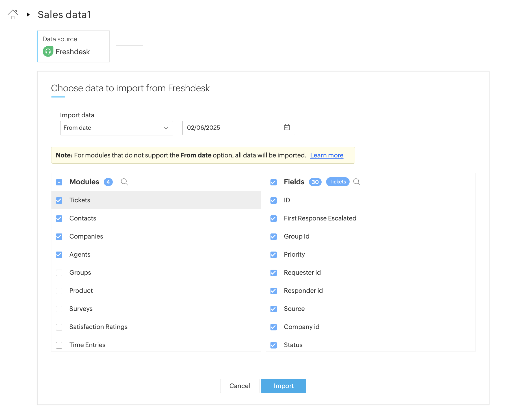Toggle the select-all Fields checkbox
Screen dimensions: 507x420
(274, 182)
